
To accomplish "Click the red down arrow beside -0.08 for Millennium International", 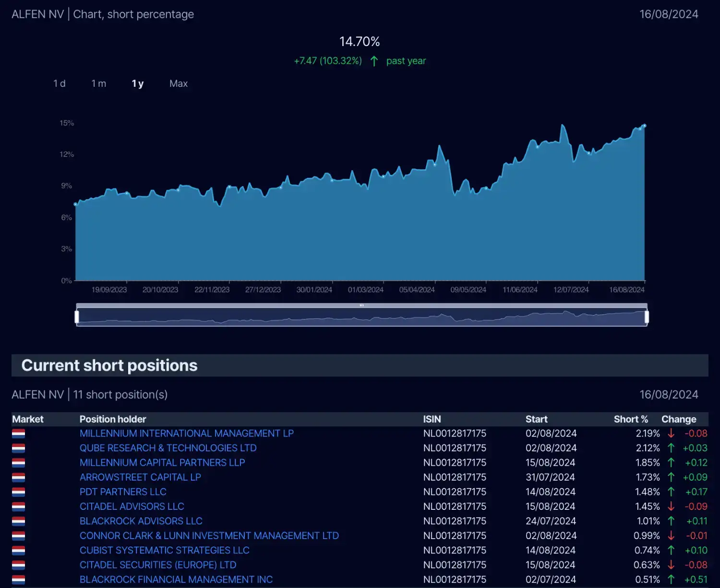I will (671, 434).
